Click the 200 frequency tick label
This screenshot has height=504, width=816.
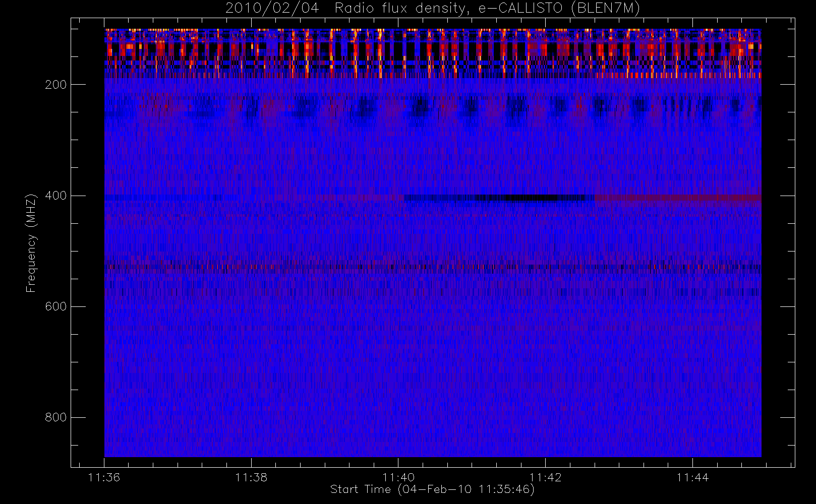55,85
